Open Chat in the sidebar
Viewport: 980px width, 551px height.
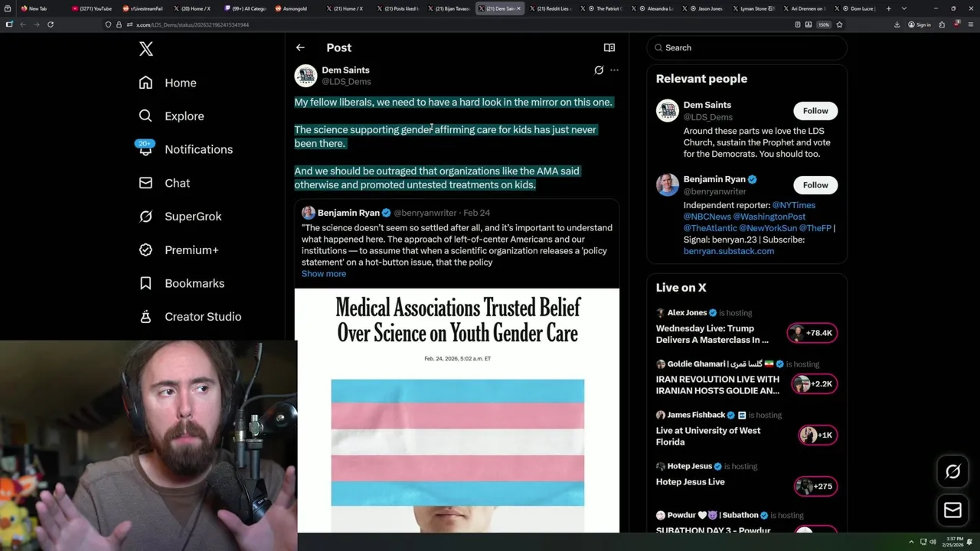(164, 183)
